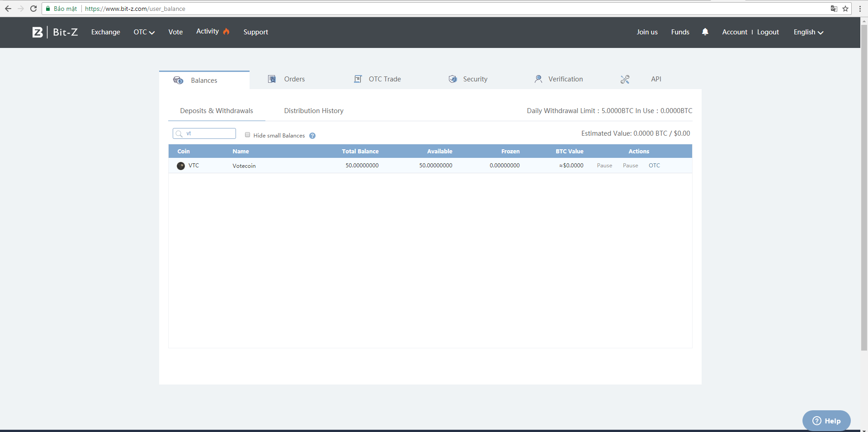868x432 pixels.
Task: Click the Bit-Z logo icon
Action: [x=38, y=32]
